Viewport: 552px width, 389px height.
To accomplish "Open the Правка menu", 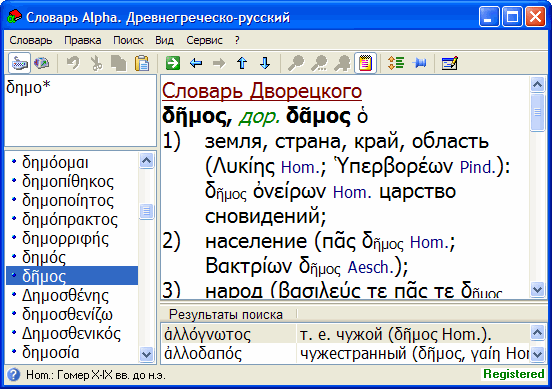I will (x=82, y=40).
